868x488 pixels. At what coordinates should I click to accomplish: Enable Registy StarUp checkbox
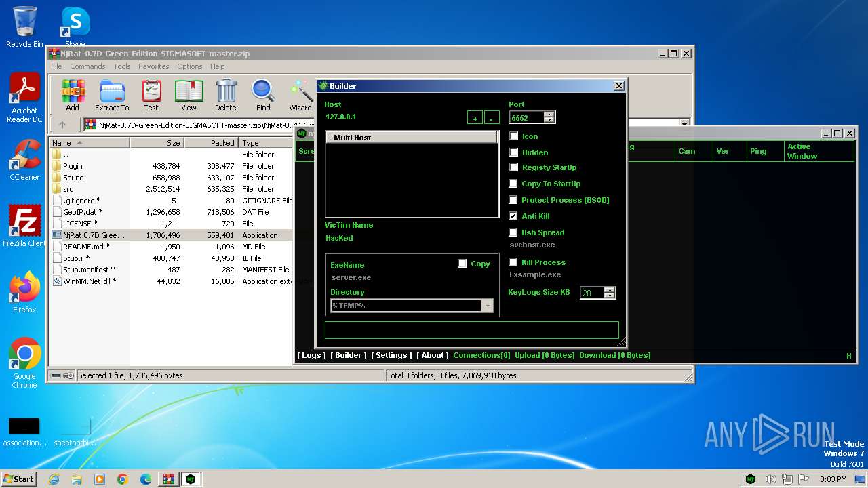[514, 167]
